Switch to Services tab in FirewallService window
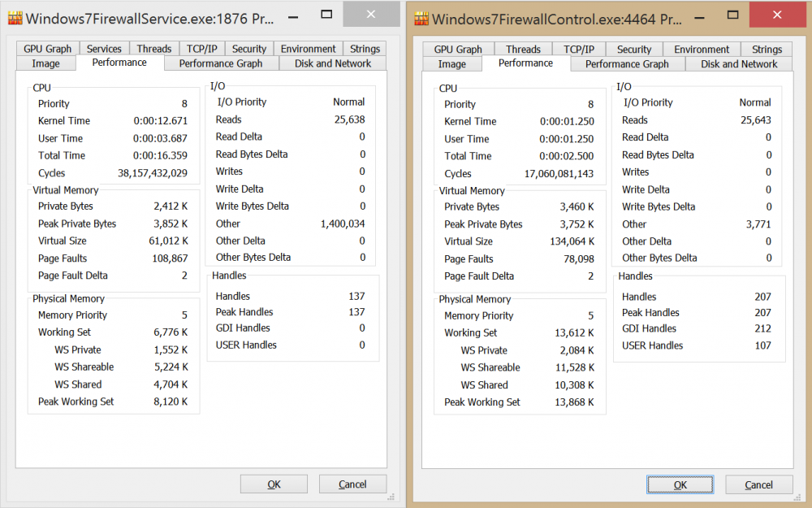812x508 pixels. pyautogui.click(x=104, y=49)
